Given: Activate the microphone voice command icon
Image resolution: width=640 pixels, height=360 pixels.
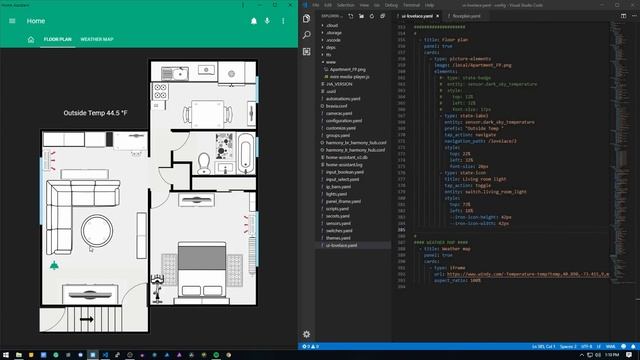Looking at the screenshot, I should [267, 21].
